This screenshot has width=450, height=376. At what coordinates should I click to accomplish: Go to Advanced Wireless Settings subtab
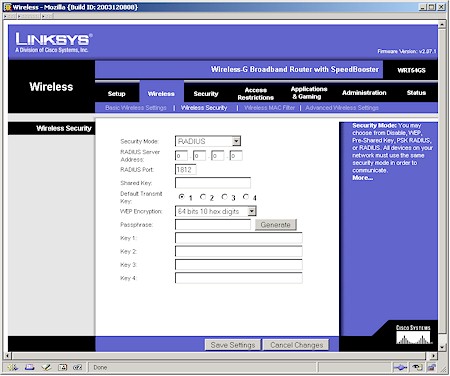342,108
